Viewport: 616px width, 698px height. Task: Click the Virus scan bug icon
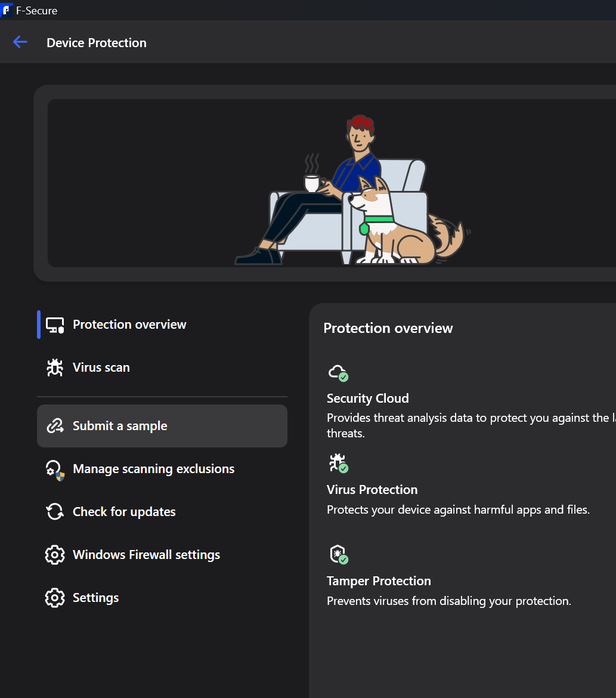click(55, 367)
